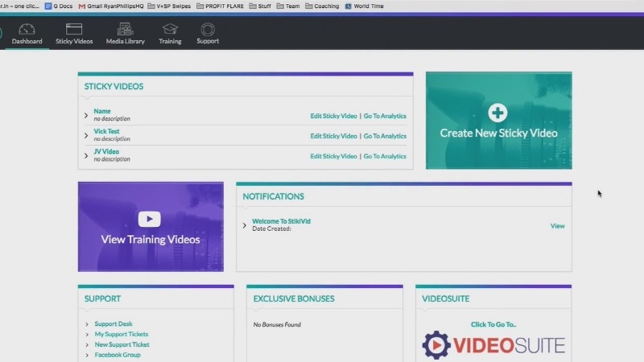Click the plus icon on Create New Sticky Video

tap(497, 113)
